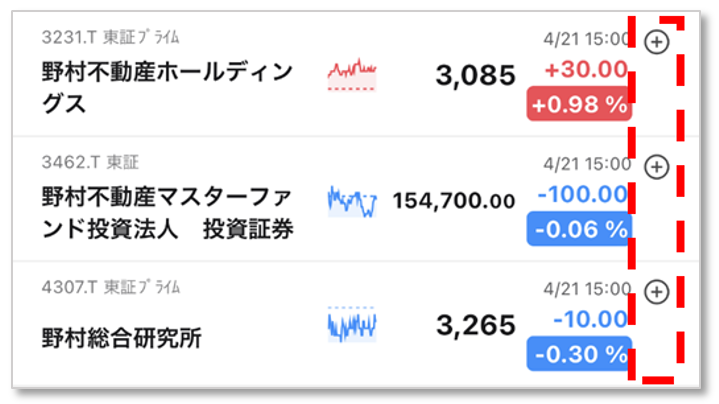Click the -100.00 price change text

582,194
